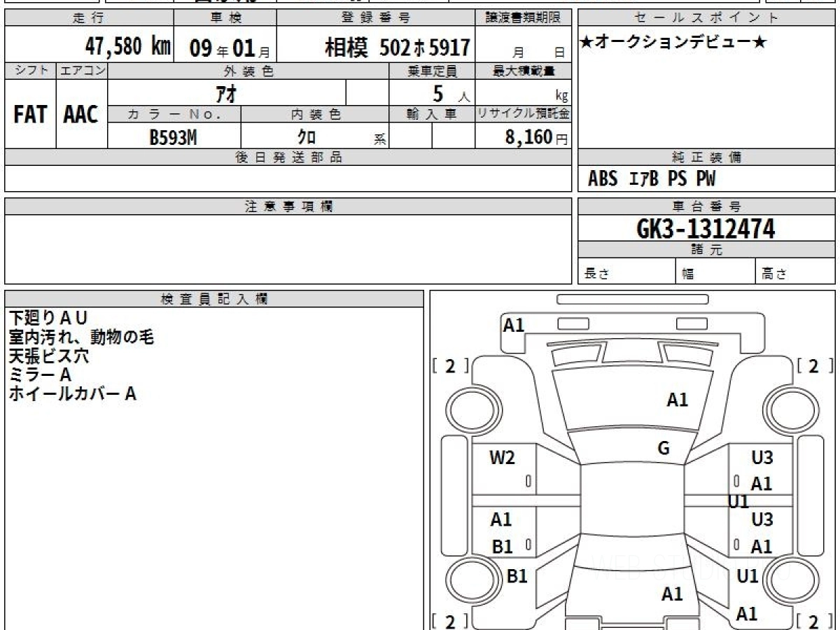Click the G mark on the windshield
Viewport: 840px width, 630px height.
[x=664, y=449]
